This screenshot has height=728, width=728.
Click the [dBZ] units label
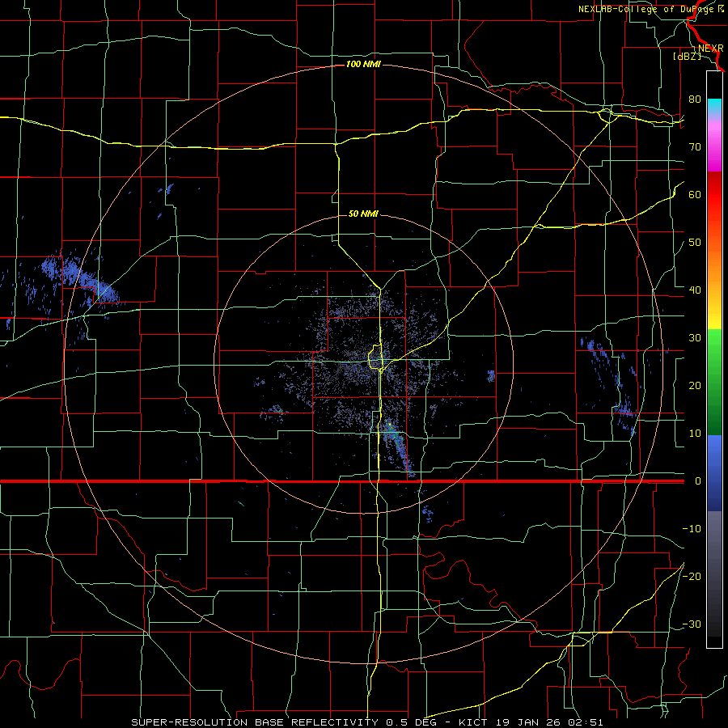pyautogui.click(x=687, y=57)
